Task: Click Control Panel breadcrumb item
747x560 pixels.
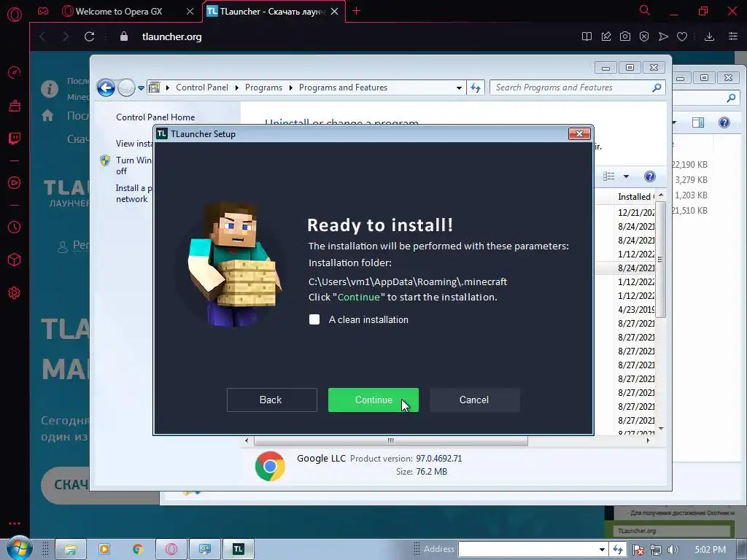Action: [x=202, y=87]
